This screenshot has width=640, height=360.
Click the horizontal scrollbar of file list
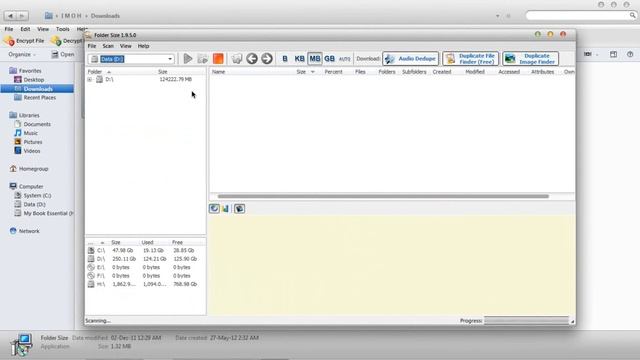click(383, 196)
